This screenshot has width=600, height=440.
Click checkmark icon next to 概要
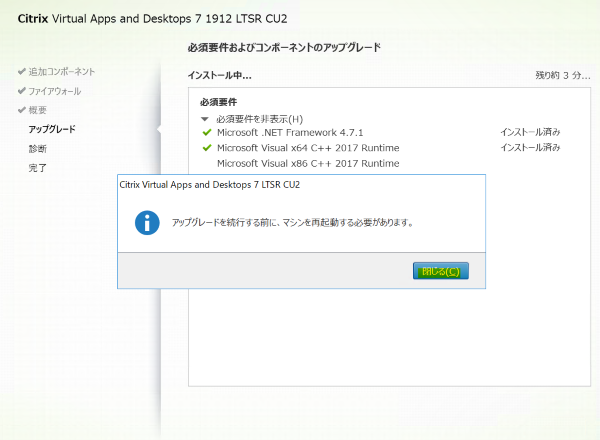point(22,110)
